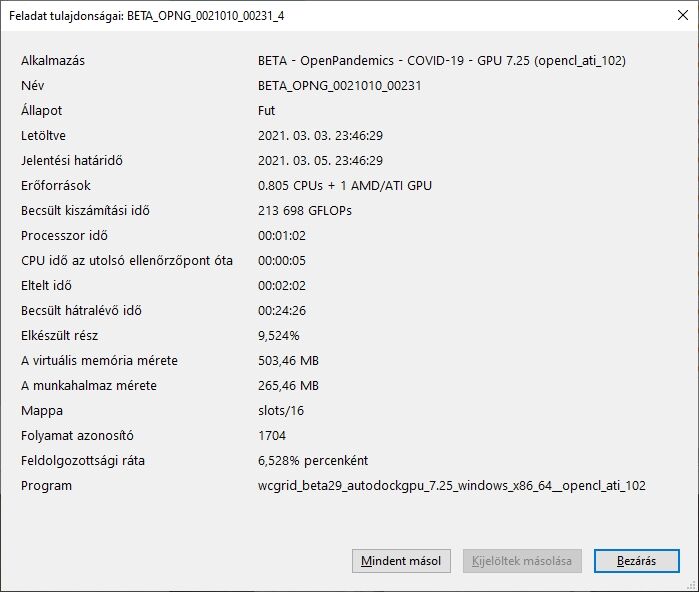Select the Feldolgozottsági ráta label
This screenshot has height=592, width=699.
tap(83, 460)
